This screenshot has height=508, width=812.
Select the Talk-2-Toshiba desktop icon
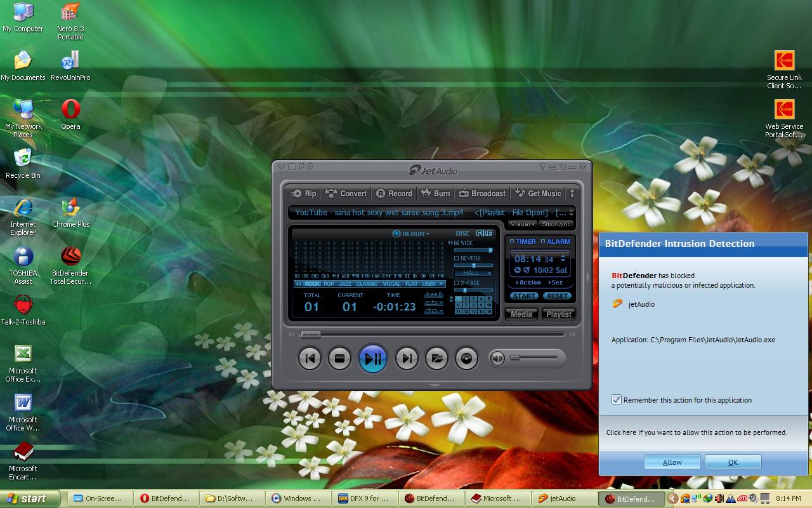[23, 310]
